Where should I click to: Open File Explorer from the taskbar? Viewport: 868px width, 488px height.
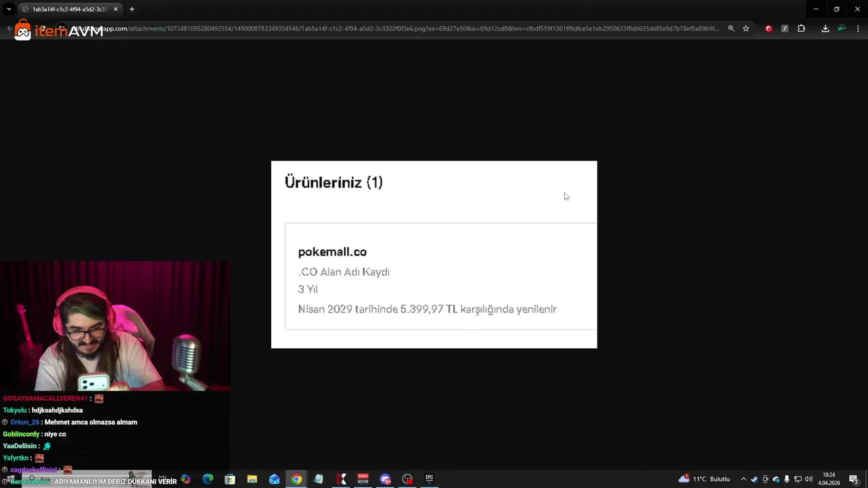pos(252,479)
